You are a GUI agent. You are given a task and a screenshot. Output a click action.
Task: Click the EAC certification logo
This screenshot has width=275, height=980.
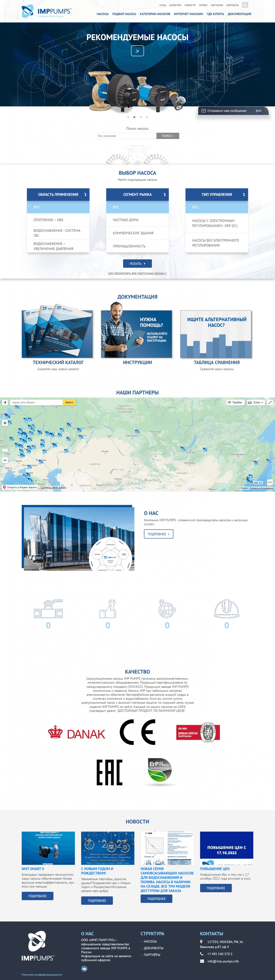pyautogui.click(x=109, y=772)
